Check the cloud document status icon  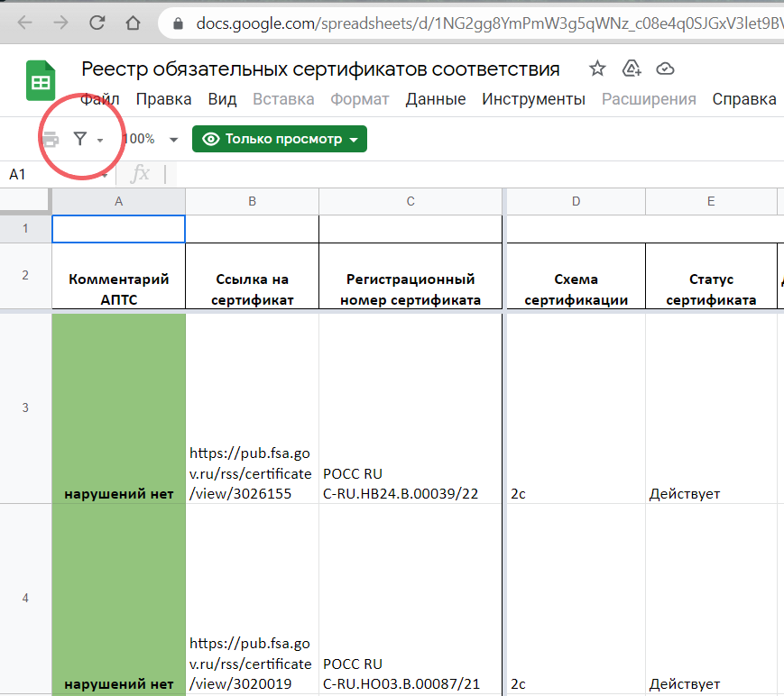(665, 69)
